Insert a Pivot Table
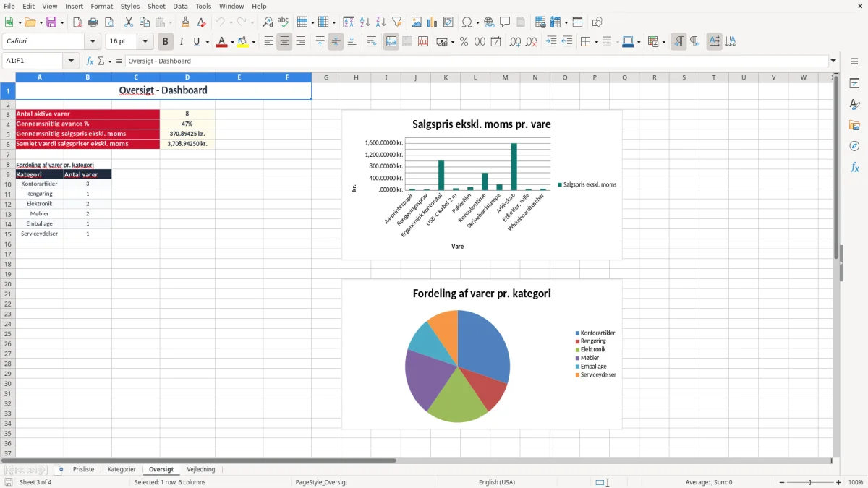 click(x=448, y=22)
